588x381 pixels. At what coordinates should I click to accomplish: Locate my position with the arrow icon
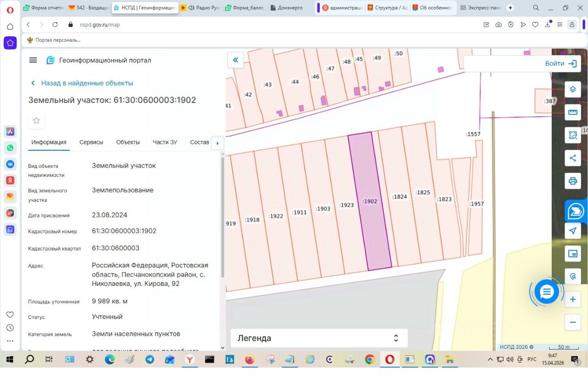pos(572,231)
